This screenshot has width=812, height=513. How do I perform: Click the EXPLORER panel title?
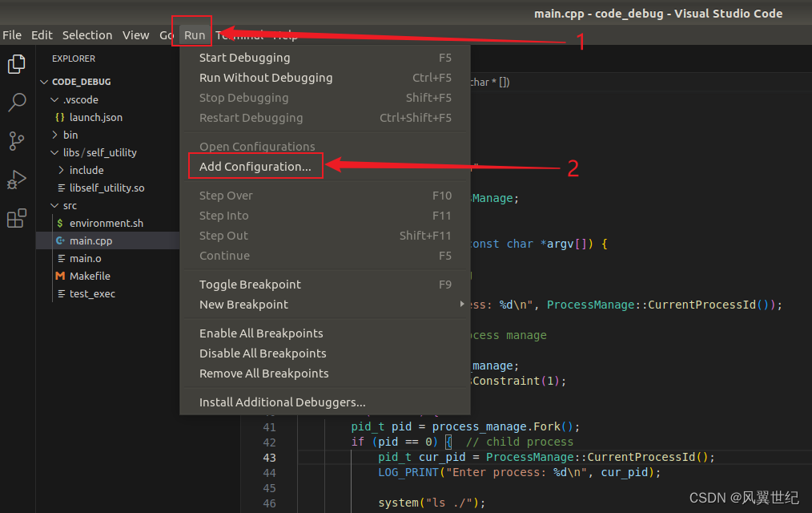point(74,59)
